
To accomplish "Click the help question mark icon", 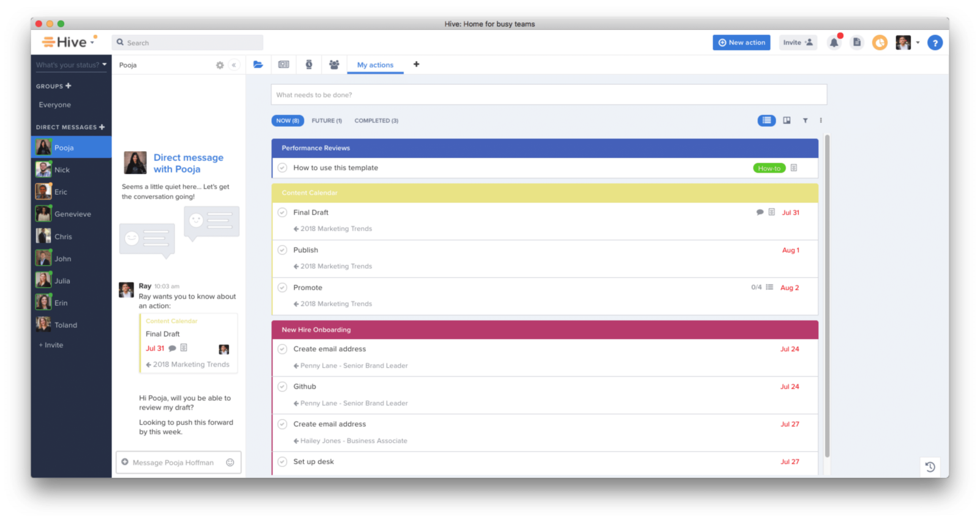I will pyautogui.click(x=935, y=43).
